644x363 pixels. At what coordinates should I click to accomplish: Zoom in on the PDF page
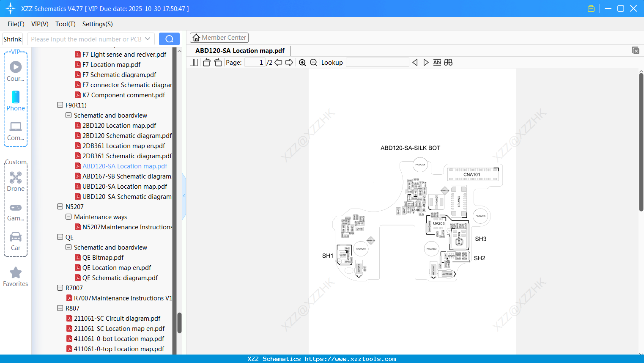302,62
